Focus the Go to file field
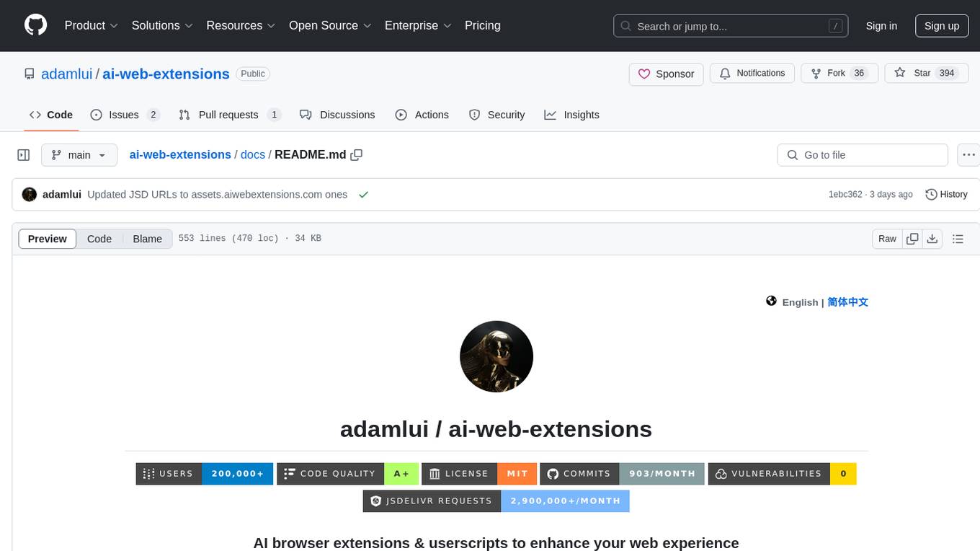 [x=863, y=155]
